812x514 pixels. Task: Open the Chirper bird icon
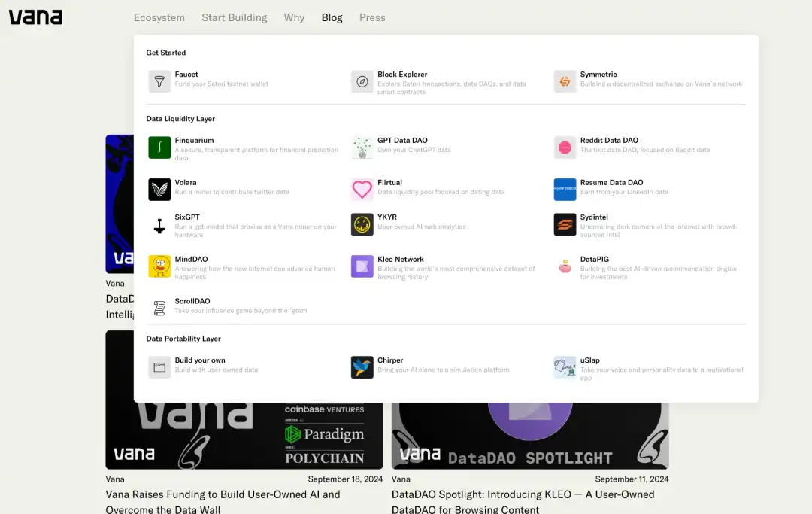pyautogui.click(x=362, y=367)
